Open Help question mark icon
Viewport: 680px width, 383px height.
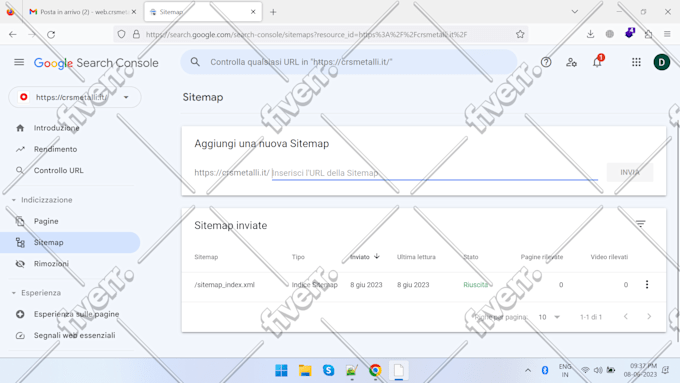(546, 62)
